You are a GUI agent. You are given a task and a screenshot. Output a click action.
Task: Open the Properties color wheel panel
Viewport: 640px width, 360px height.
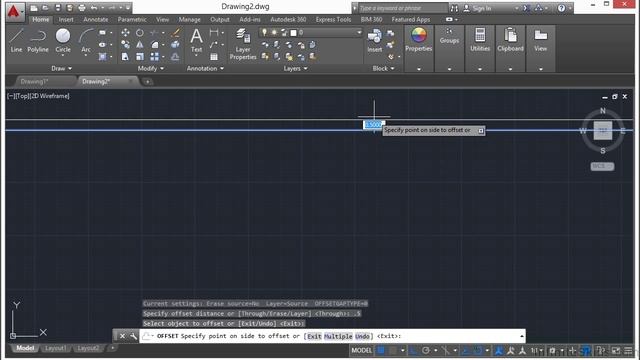coord(418,40)
